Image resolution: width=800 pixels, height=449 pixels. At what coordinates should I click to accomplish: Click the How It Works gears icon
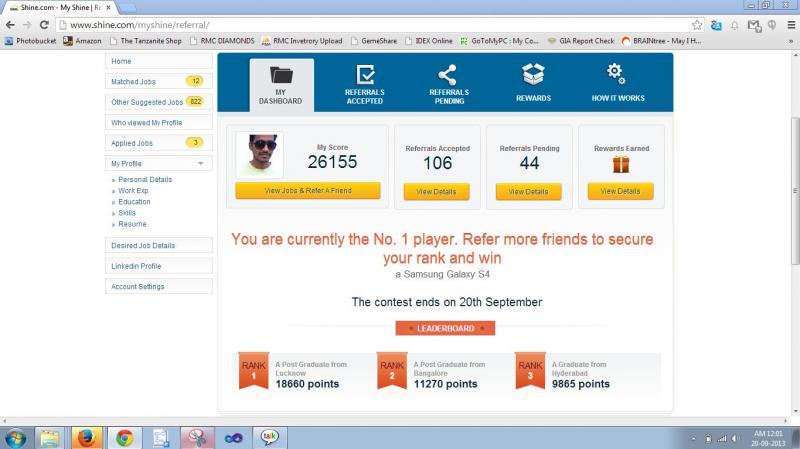click(x=617, y=75)
